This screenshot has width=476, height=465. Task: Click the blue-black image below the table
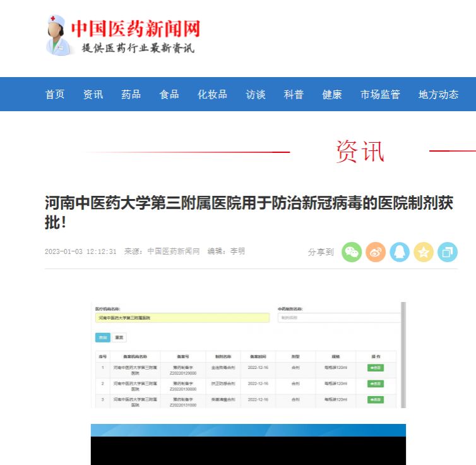[248, 444]
